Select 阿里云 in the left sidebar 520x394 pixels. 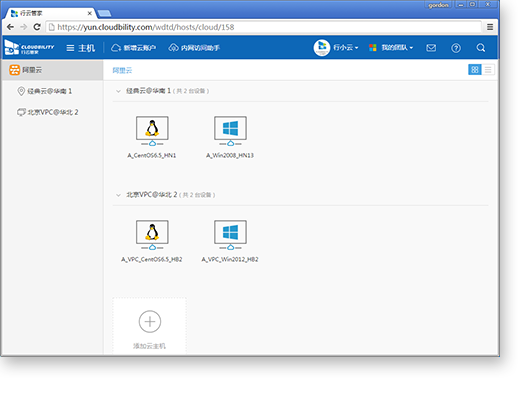[52, 70]
